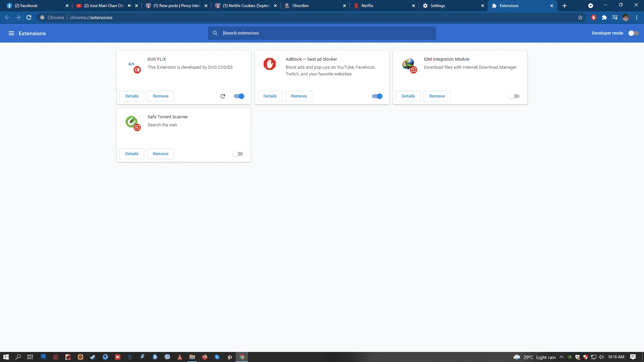Open the media controls toolbar icon
This screenshot has height=362, width=644.
615,17
